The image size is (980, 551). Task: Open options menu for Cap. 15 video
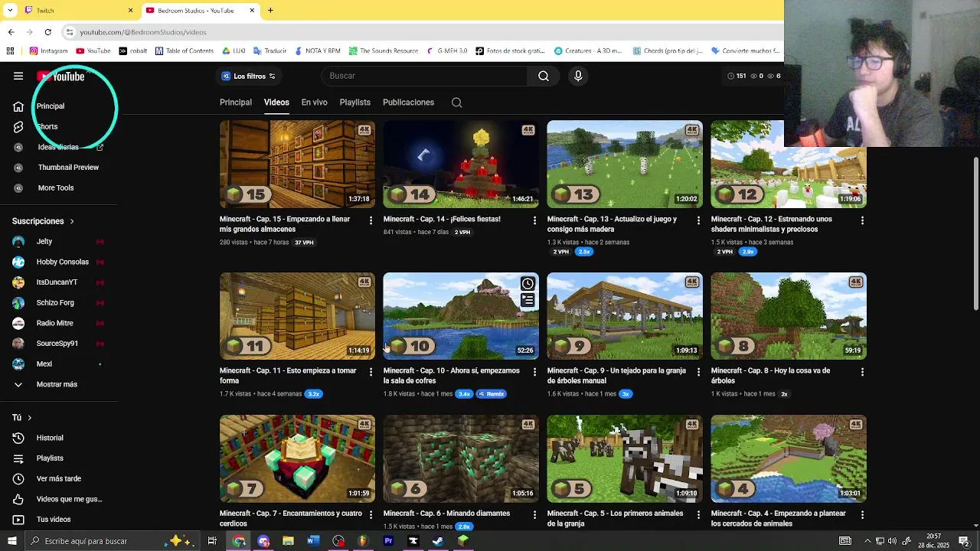(x=371, y=220)
